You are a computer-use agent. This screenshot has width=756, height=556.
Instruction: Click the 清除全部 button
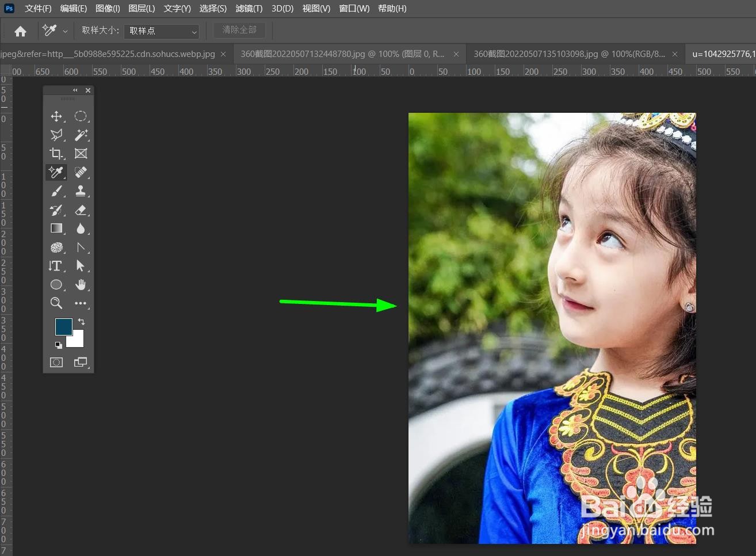coord(239,30)
